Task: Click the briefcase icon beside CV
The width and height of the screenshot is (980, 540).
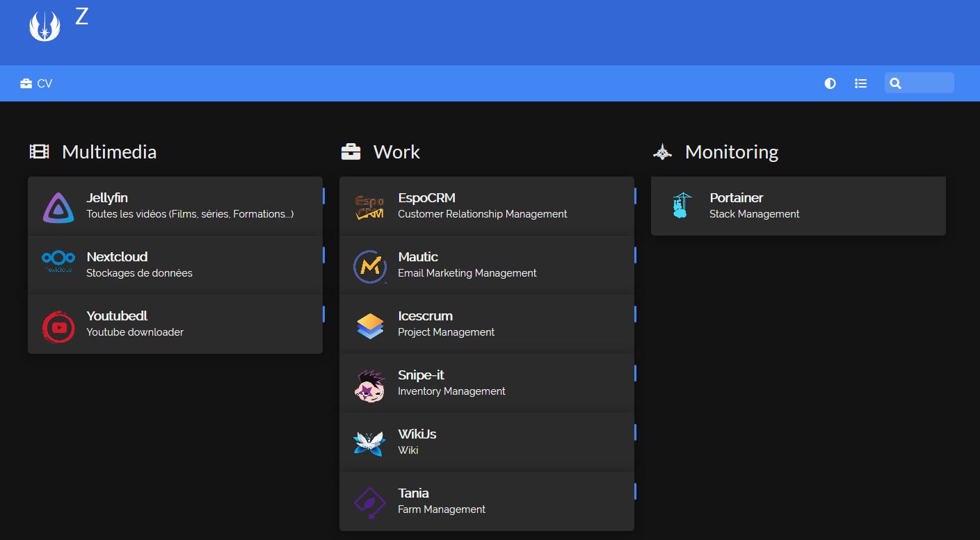Action: (26, 83)
